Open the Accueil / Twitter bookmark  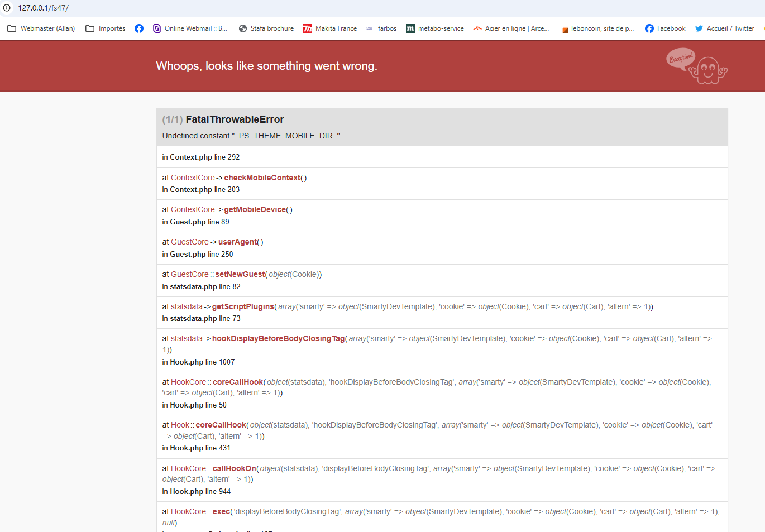[725, 28]
